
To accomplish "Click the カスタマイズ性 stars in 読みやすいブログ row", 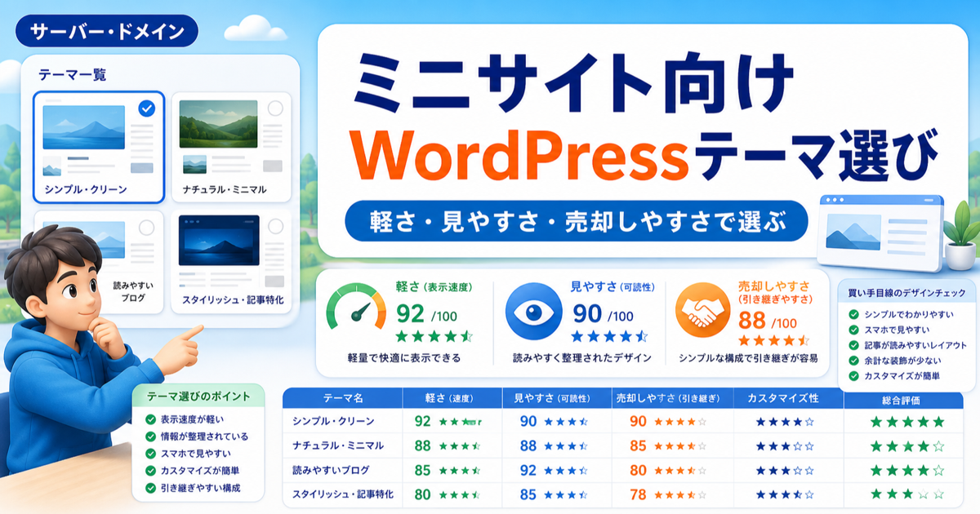I will [785, 471].
